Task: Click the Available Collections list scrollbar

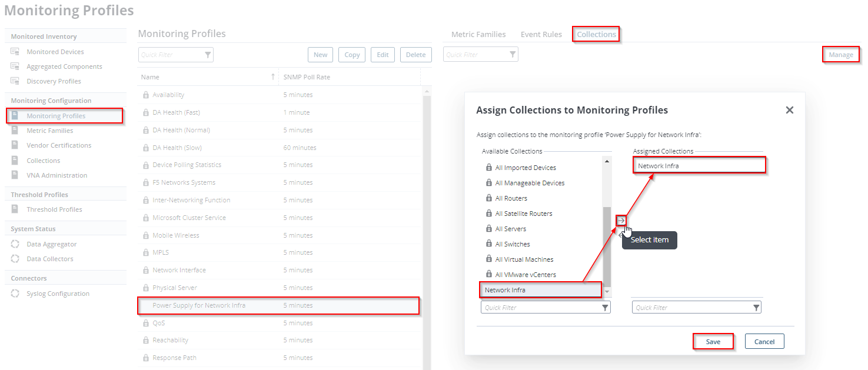Action: 607,247
